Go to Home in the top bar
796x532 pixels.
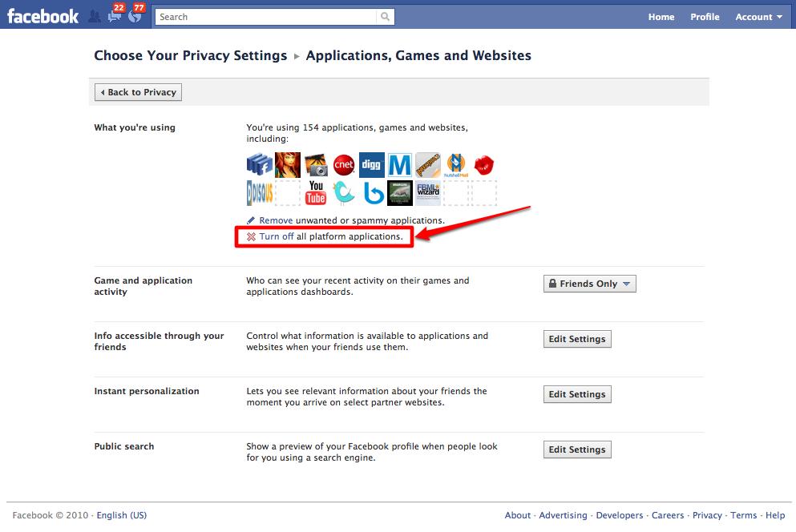tap(661, 17)
